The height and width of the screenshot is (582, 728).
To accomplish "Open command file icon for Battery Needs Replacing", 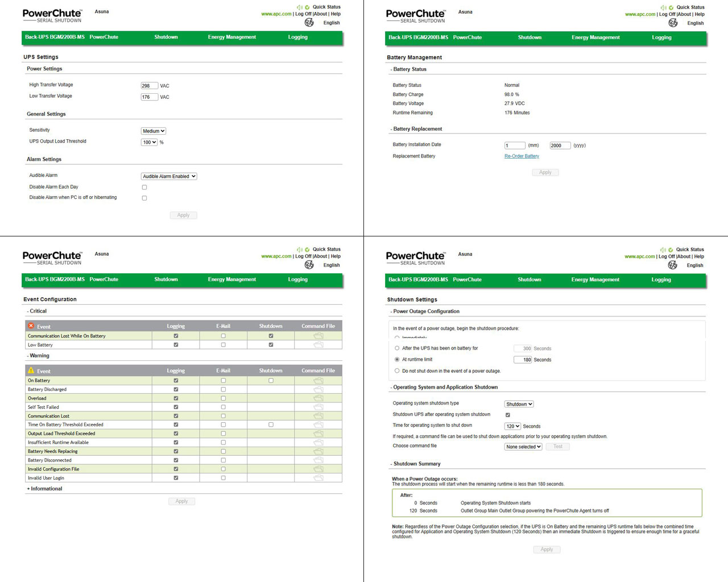I will coord(318,451).
